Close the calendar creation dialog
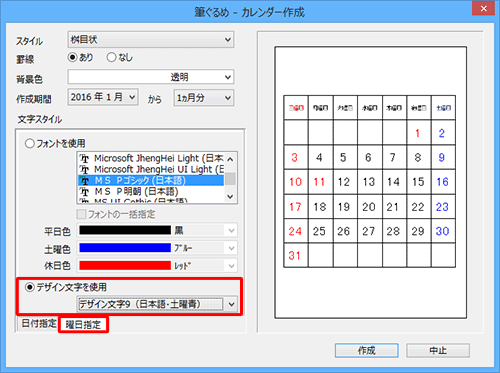 click(483, 9)
